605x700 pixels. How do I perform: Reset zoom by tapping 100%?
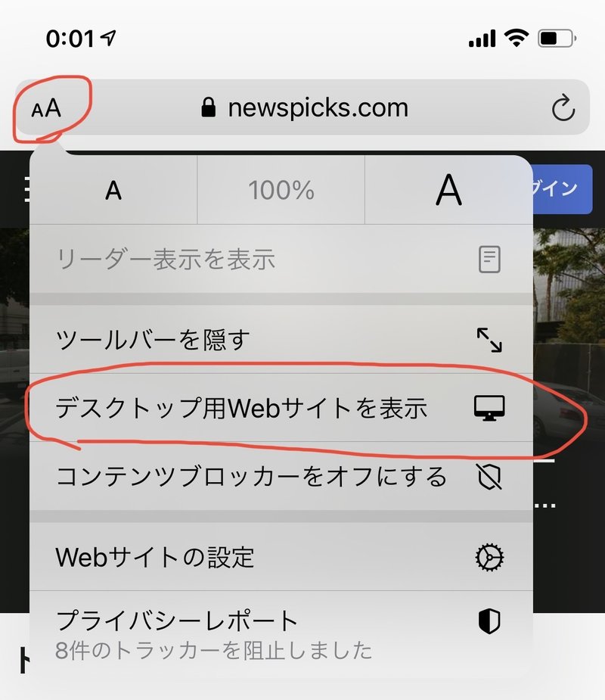coord(281,191)
